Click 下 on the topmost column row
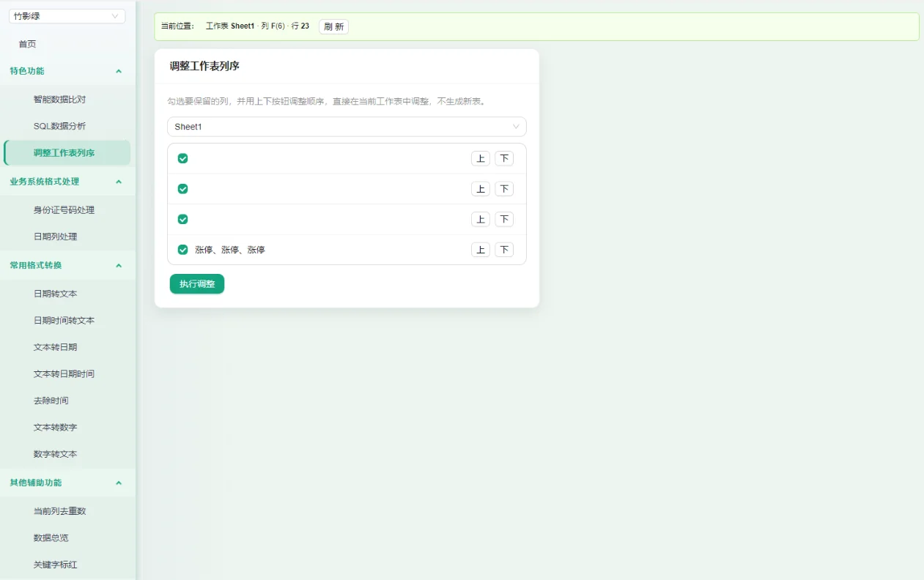 tap(504, 158)
